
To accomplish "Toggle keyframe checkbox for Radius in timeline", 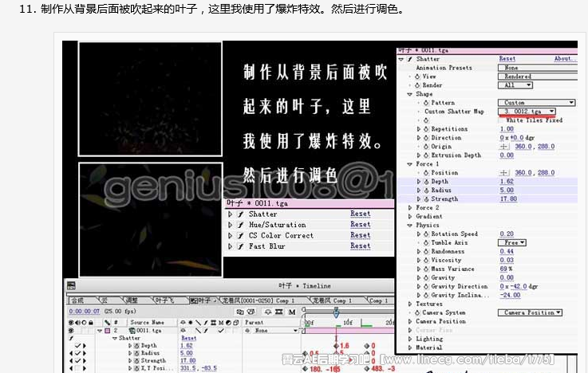I will (x=77, y=353).
